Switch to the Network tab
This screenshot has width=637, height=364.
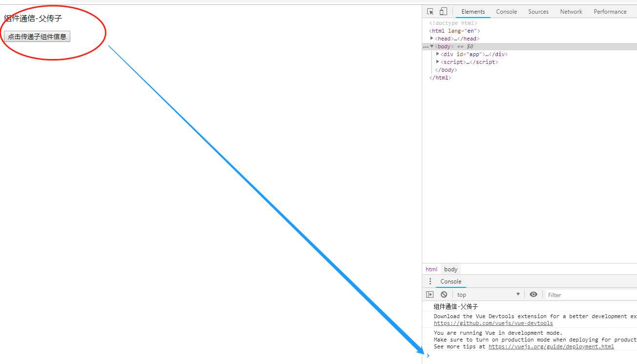click(571, 12)
